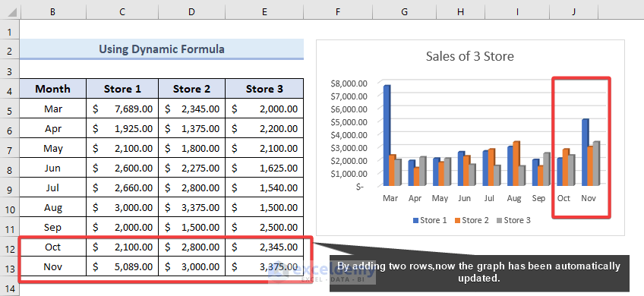644x296 pixels.
Task: Click the cell with value 1,540.00
Action: (264, 187)
